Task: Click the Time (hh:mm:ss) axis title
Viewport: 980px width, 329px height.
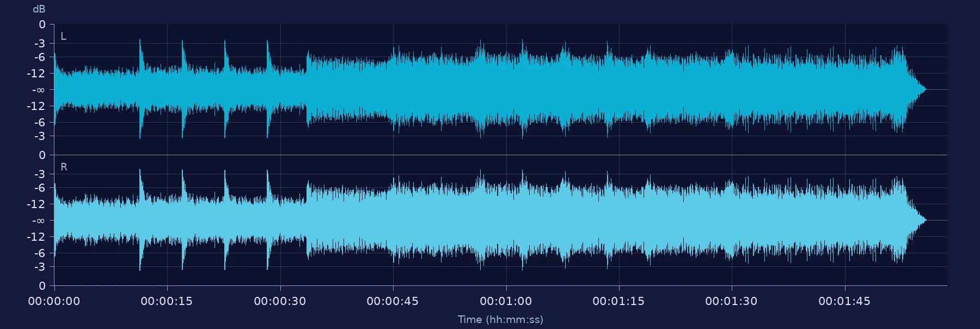Action: (500, 320)
